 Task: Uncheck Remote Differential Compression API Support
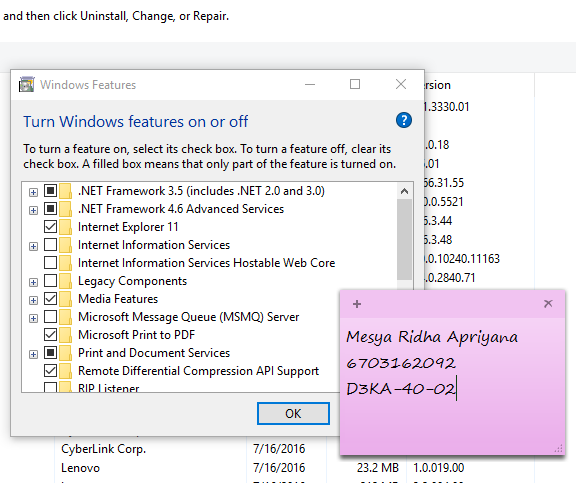click(50, 371)
